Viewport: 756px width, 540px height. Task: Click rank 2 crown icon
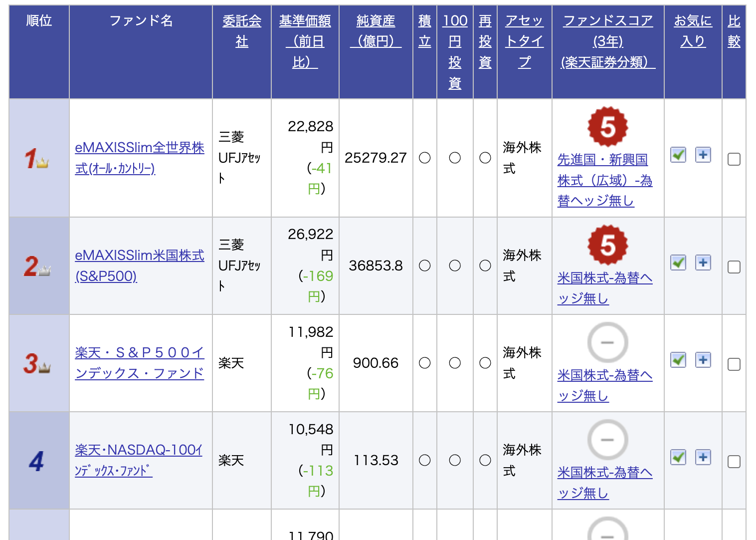coord(37,267)
